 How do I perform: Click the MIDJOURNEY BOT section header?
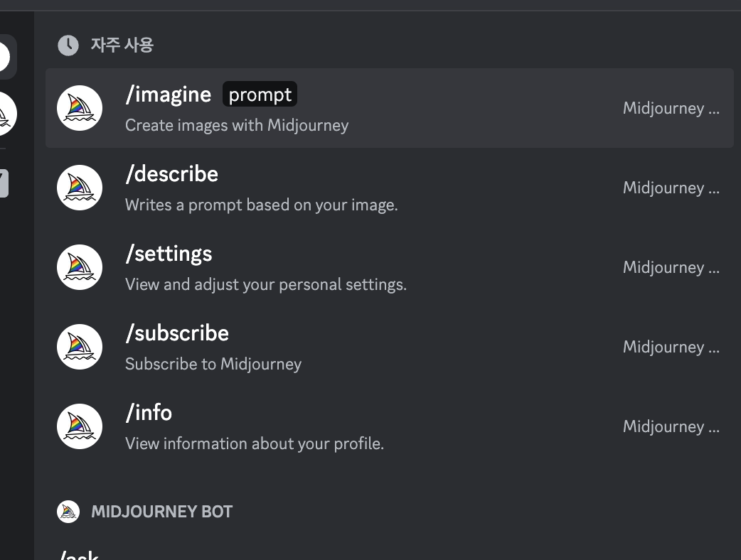point(161,512)
